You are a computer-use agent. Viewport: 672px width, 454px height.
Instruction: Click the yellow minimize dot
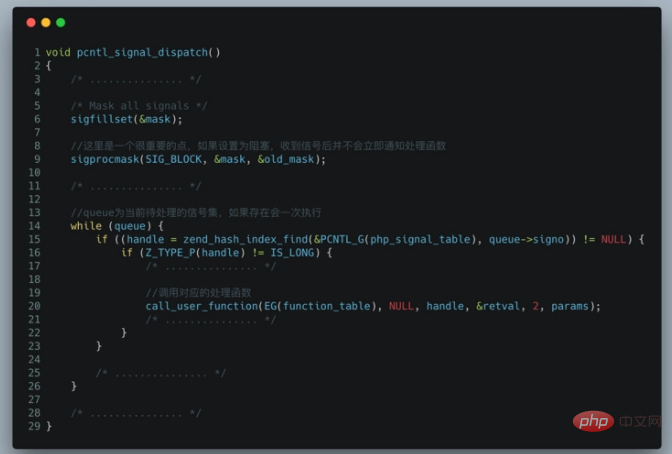(46, 22)
